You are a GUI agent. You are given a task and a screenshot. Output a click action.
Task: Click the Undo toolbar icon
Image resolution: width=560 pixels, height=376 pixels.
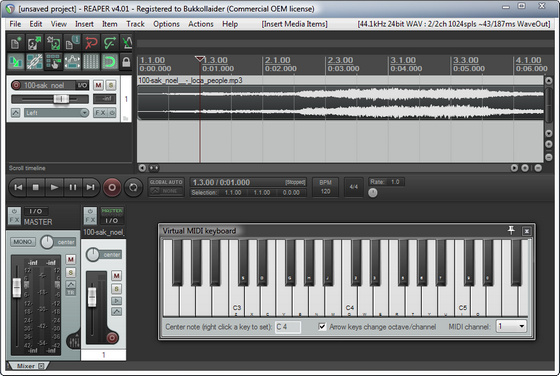pyautogui.click(x=91, y=43)
